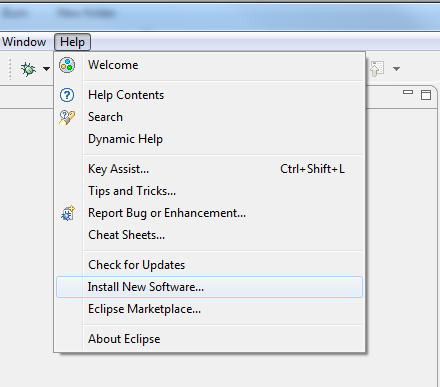Click the Welcome colored-circles icon

(67, 65)
